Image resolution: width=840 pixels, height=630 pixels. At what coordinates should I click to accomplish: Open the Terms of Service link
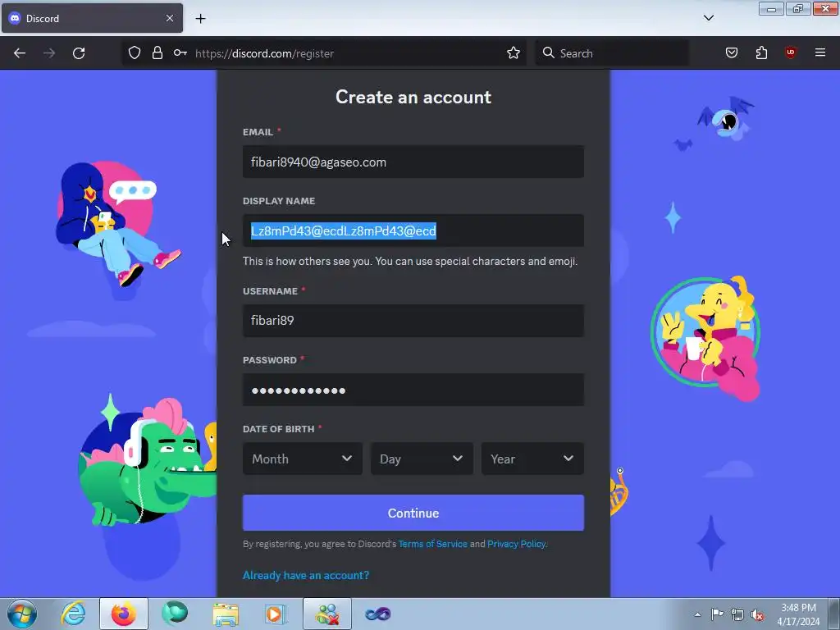(433, 544)
